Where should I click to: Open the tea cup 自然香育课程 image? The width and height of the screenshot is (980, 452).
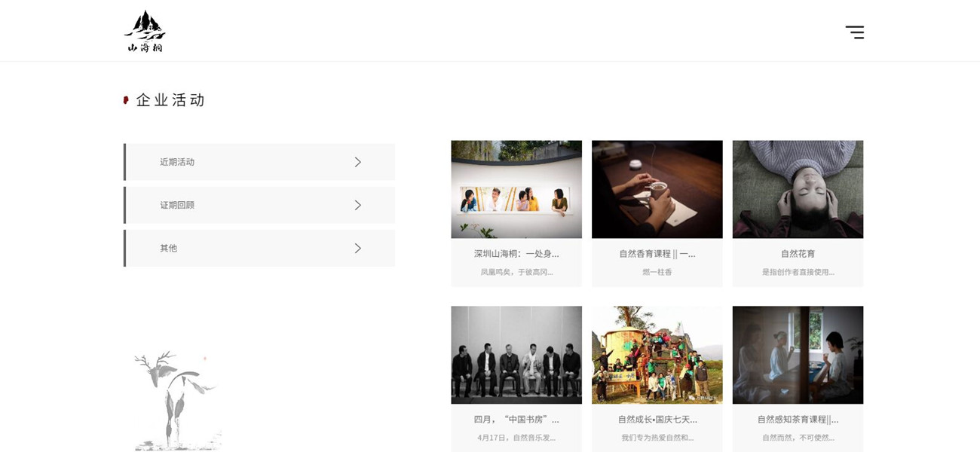pos(657,189)
